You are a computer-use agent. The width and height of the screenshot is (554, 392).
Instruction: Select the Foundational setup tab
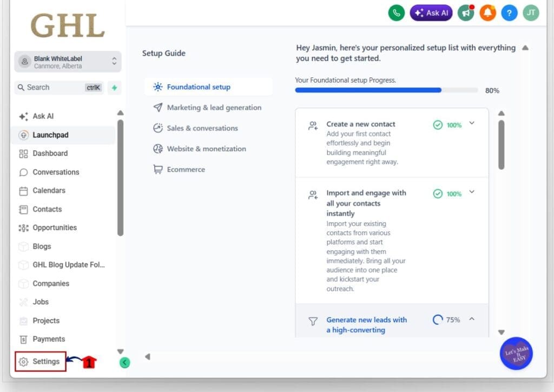(208, 87)
